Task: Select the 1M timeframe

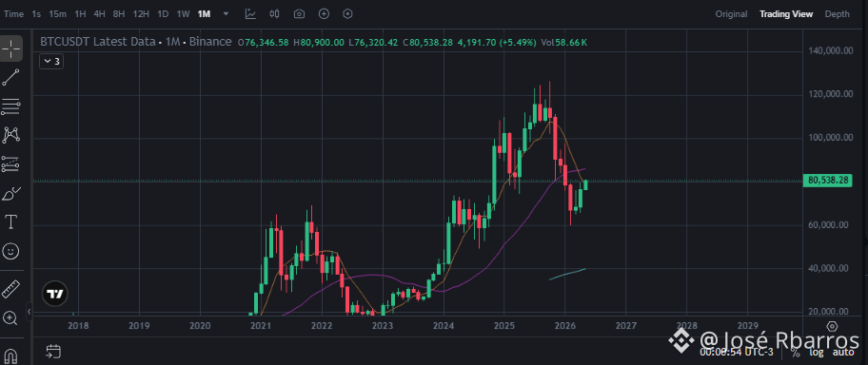Action: [x=205, y=14]
